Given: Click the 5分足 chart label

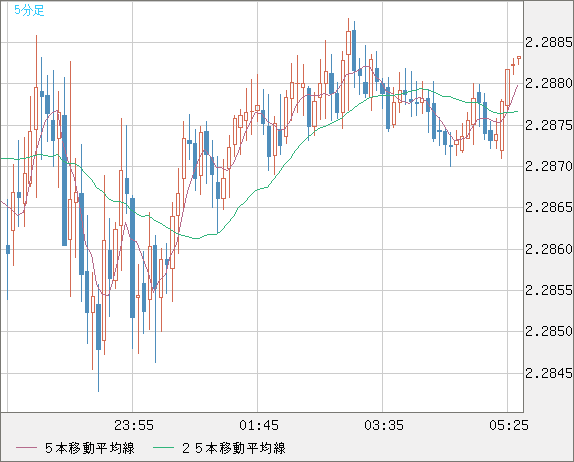Looking at the screenshot, I should pos(29,10).
